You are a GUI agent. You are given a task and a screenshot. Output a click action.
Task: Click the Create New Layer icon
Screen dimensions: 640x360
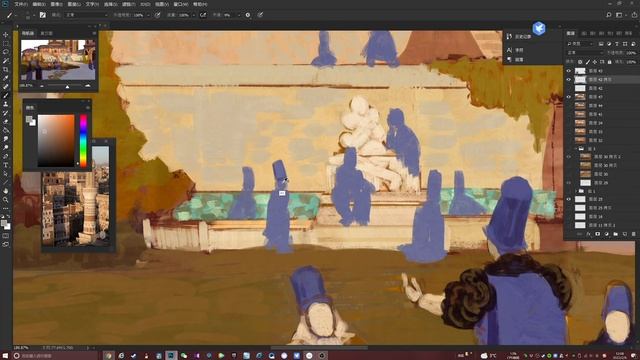pyautogui.click(x=624, y=234)
